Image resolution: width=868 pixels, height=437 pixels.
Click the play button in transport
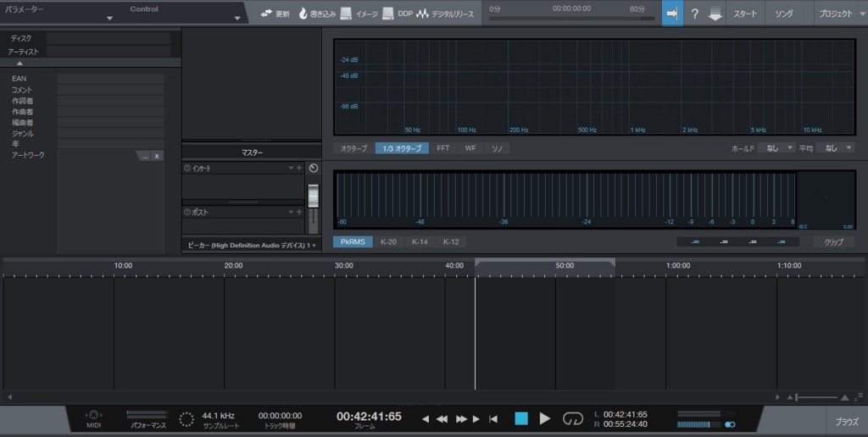click(x=545, y=418)
